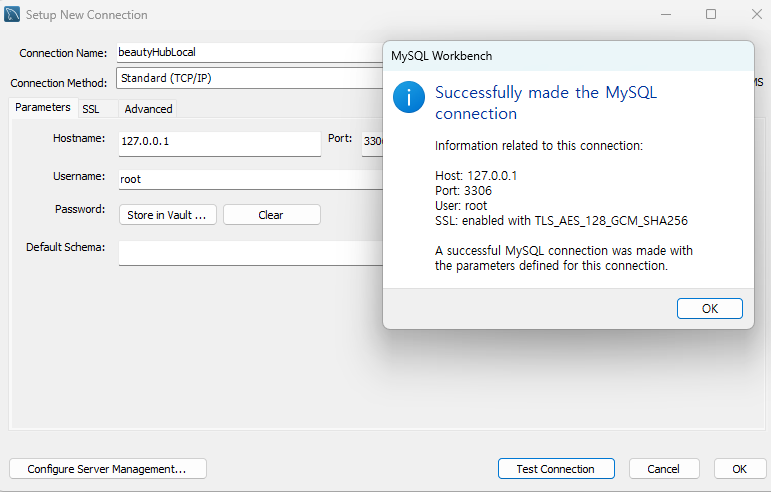Click the Hostname input field
Viewport: 771px width, 492px height.
220,144
